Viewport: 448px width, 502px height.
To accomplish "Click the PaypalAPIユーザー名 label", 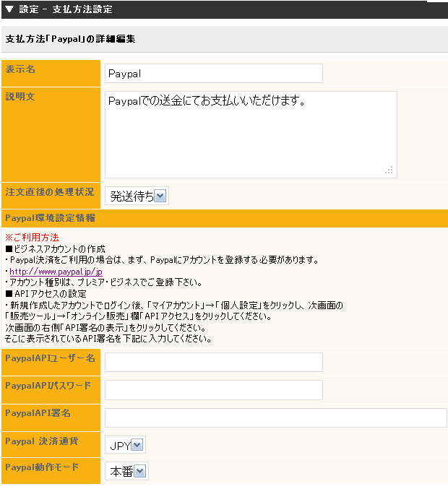I will [x=50, y=358].
